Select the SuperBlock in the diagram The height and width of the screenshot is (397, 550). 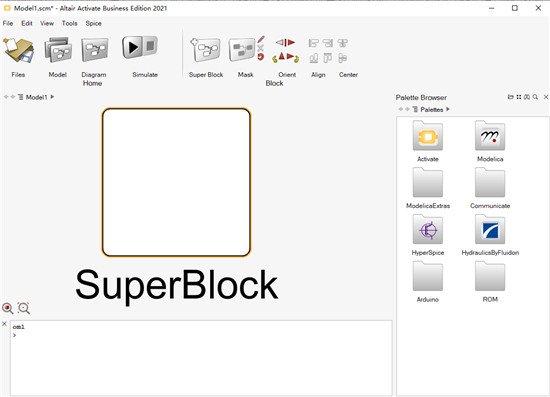[x=176, y=182]
